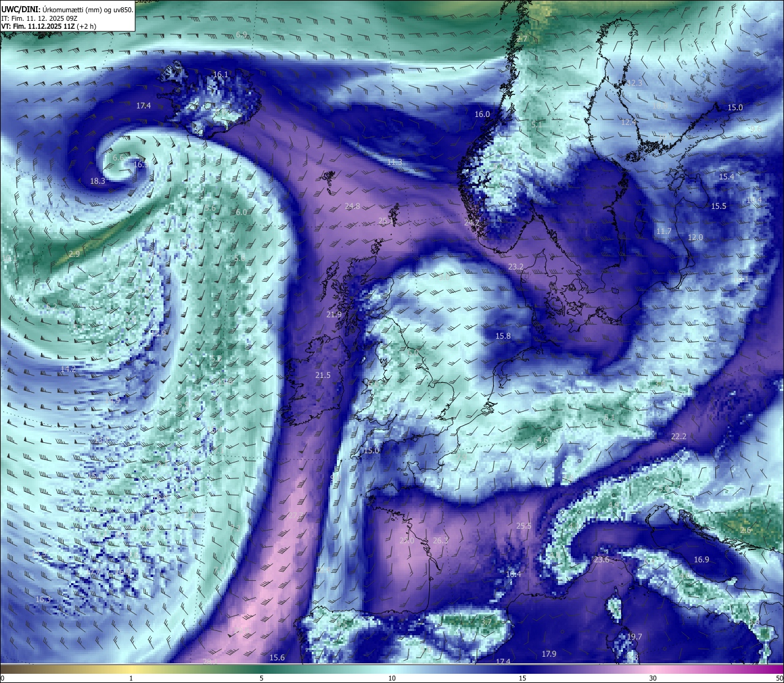Click the 21.9 value over Scotland
The image size is (784, 683).
(x=334, y=315)
